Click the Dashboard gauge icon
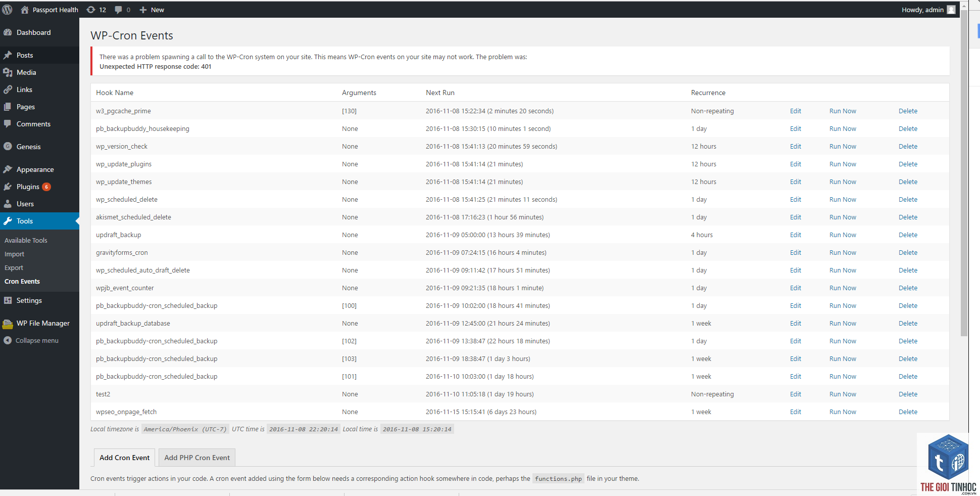The width and height of the screenshot is (980, 496). 8,32
